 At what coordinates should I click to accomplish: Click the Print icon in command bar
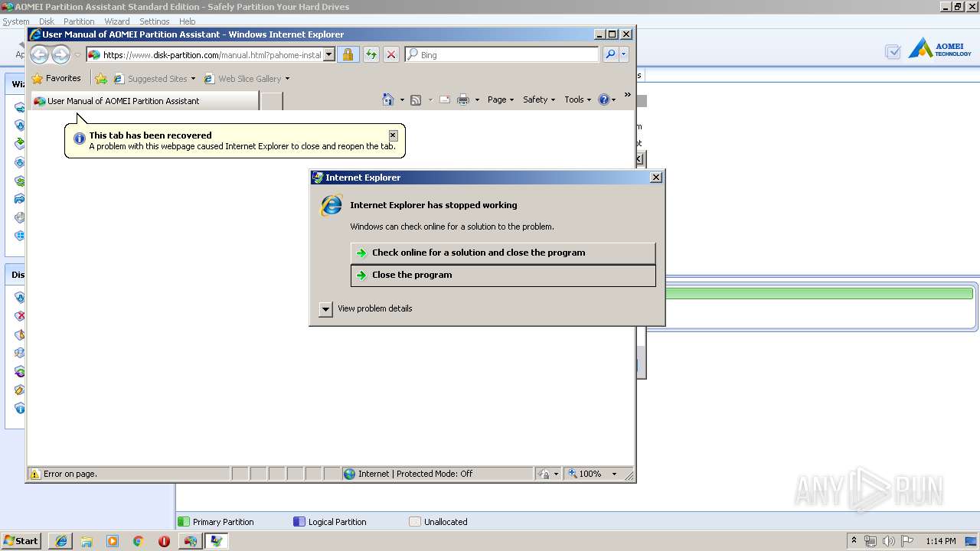point(463,99)
